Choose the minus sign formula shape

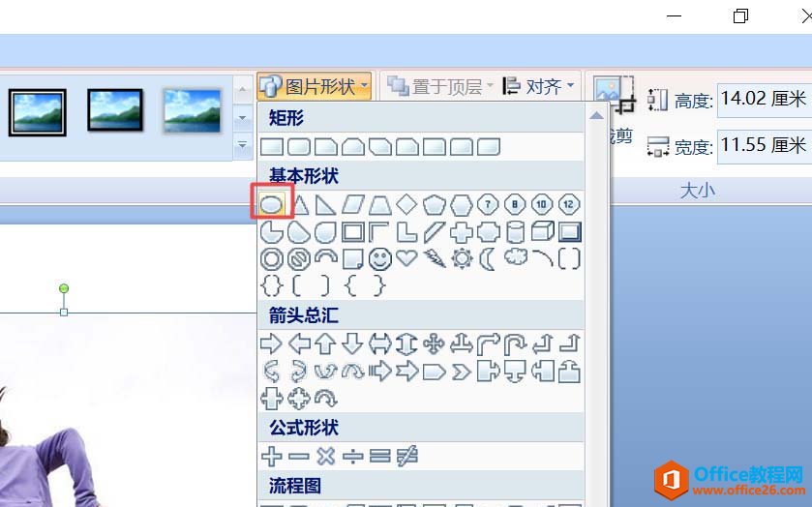pyautogui.click(x=299, y=457)
